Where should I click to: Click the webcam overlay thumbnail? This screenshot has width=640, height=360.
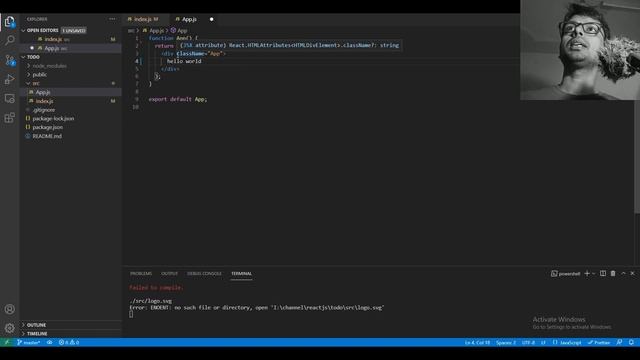(x=580, y=50)
